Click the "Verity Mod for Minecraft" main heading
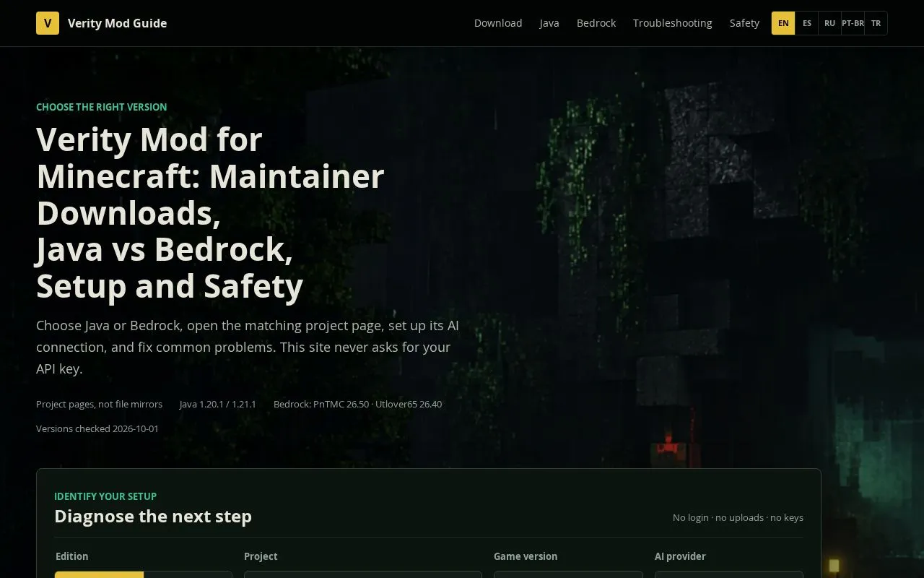 [x=210, y=212]
